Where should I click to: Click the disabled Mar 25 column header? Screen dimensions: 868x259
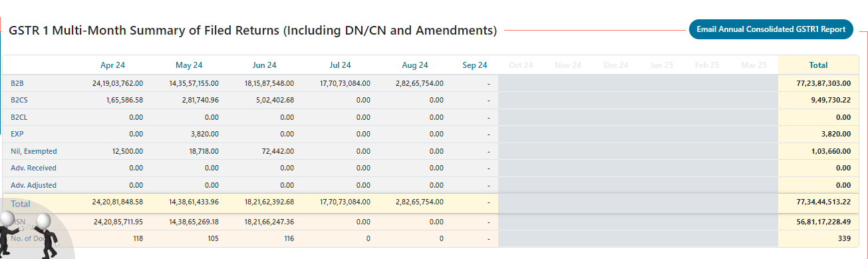pyautogui.click(x=754, y=65)
